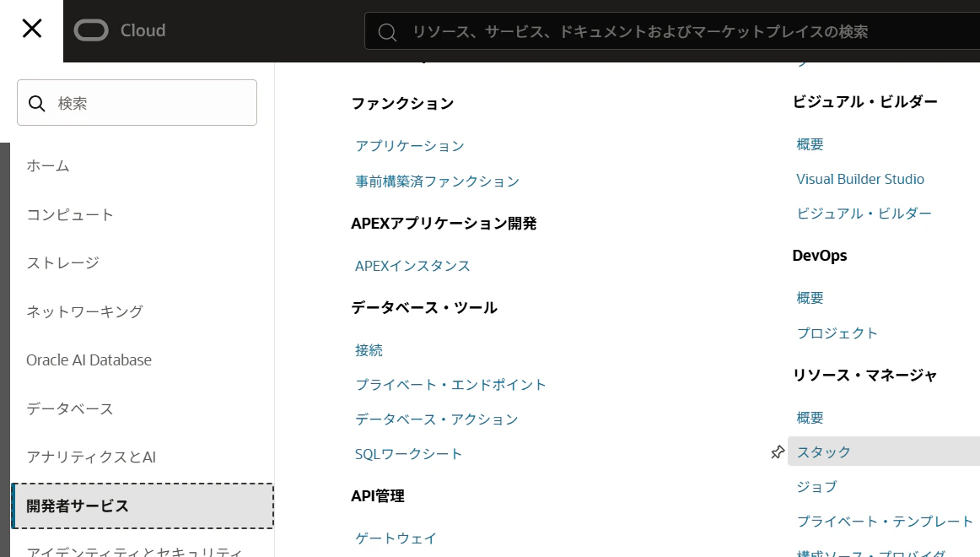Pin the スタック menu entry
The width and height of the screenshot is (980, 557).
(x=778, y=452)
